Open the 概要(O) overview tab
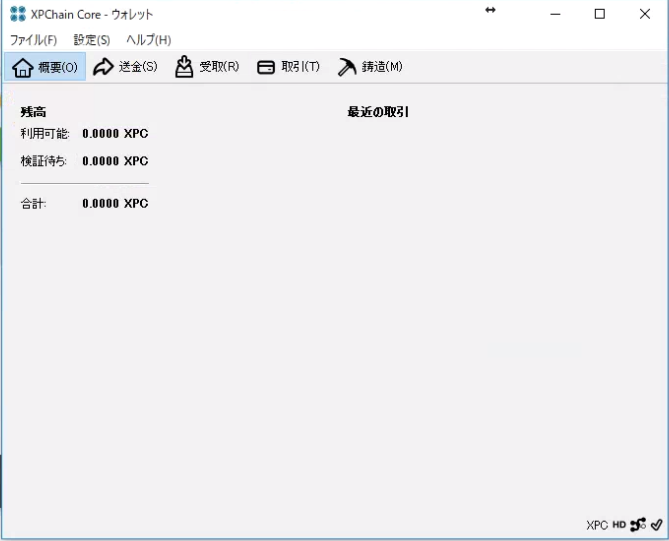This screenshot has width=669, height=541. pos(45,67)
